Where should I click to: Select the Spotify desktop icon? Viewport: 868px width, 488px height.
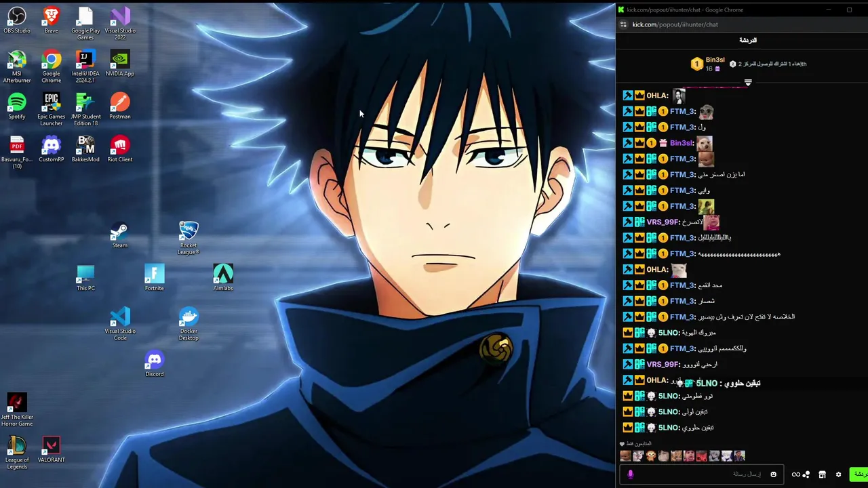click(x=17, y=106)
